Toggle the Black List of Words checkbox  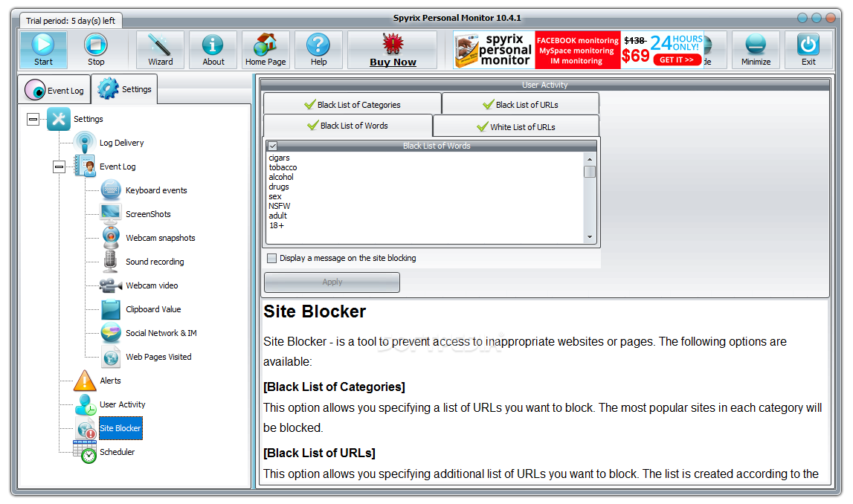273,146
